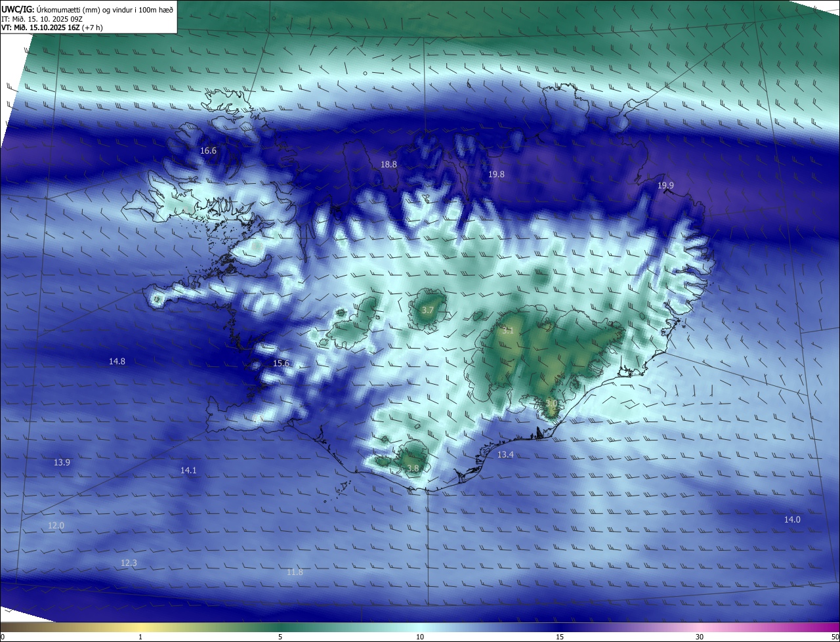Select the 18.8 value label on the map
Viewport: 840px width, 642px height.
click(389, 165)
